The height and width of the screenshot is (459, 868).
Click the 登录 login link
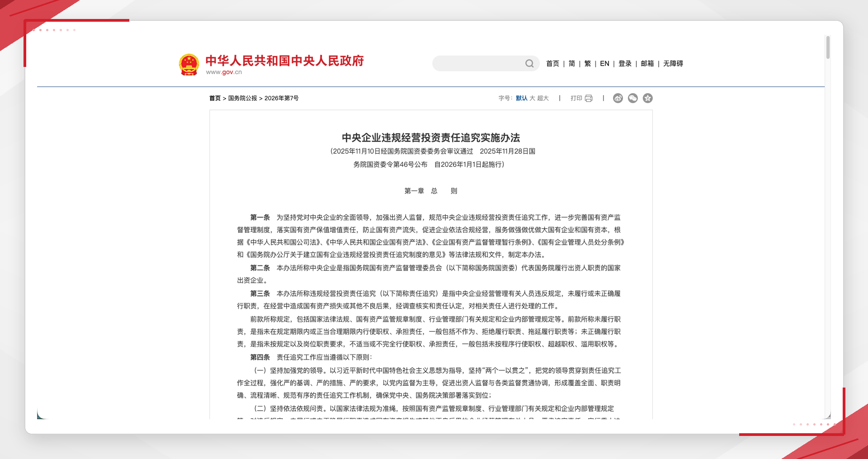(x=625, y=64)
